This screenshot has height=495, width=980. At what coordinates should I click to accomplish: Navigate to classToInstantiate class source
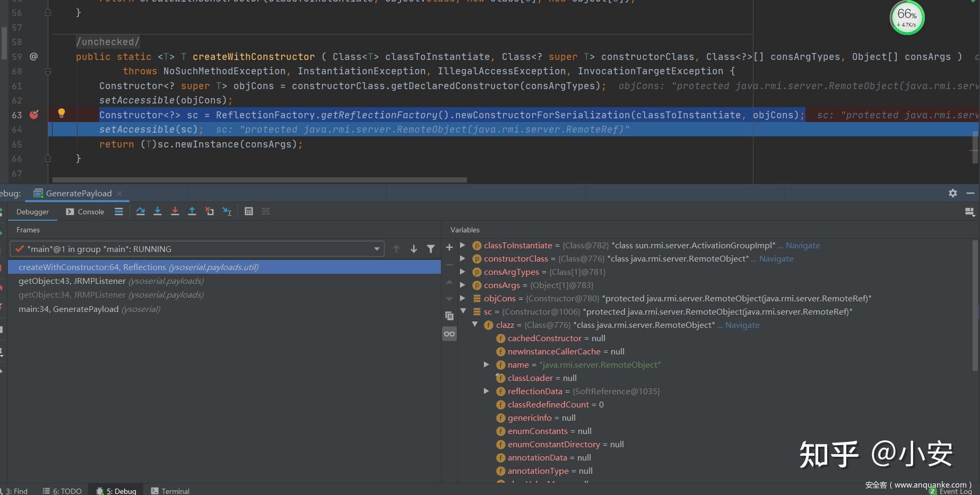tap(803, 245)
